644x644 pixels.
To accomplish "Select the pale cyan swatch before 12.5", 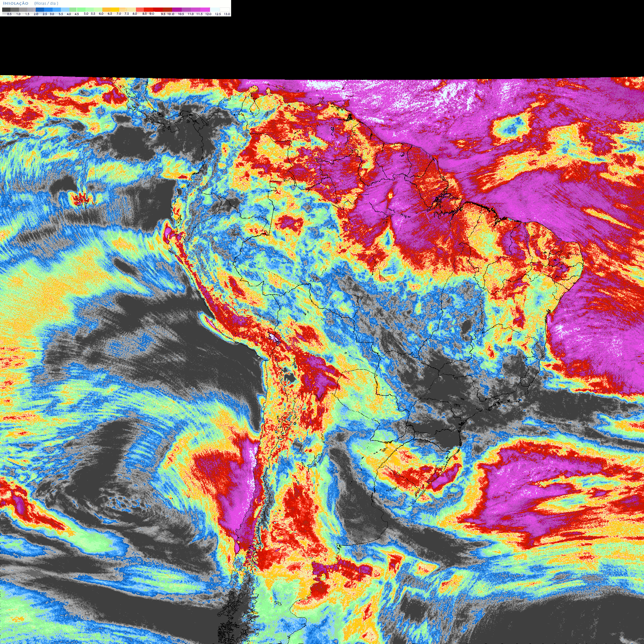I will 215,10.
